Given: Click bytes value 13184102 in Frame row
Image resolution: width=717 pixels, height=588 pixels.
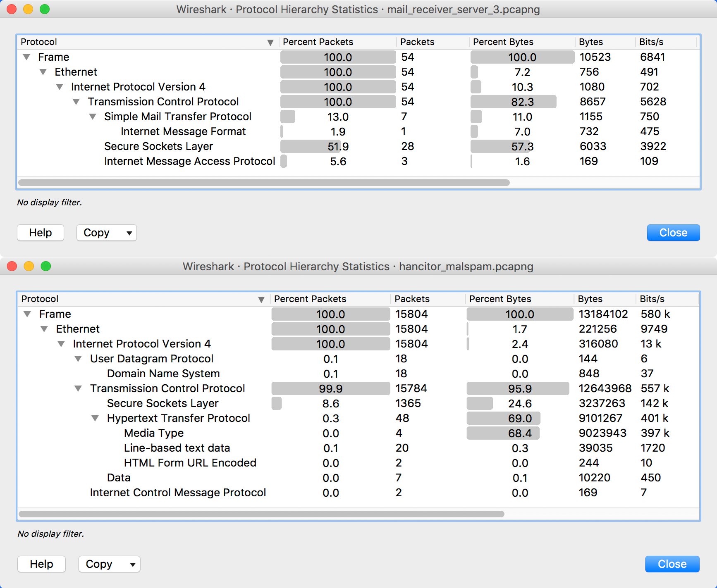Looking at the screenshot, I should (603, 314).
